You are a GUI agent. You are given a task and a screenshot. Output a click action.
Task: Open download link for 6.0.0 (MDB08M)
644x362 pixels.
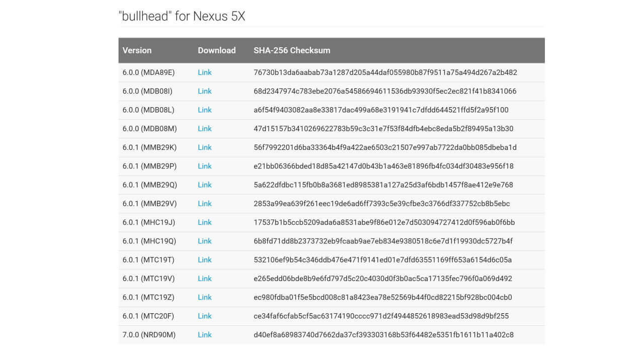pos(204,129)
